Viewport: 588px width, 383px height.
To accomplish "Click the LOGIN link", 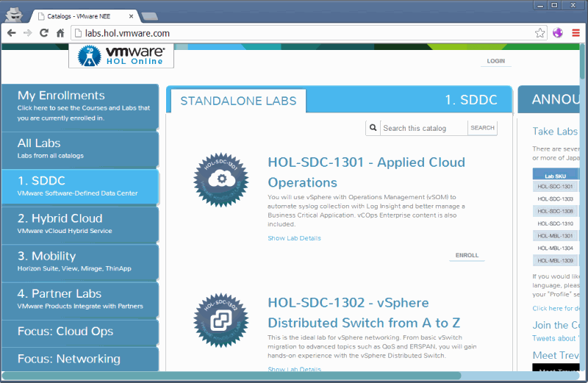I will click(x=495, y=61).
